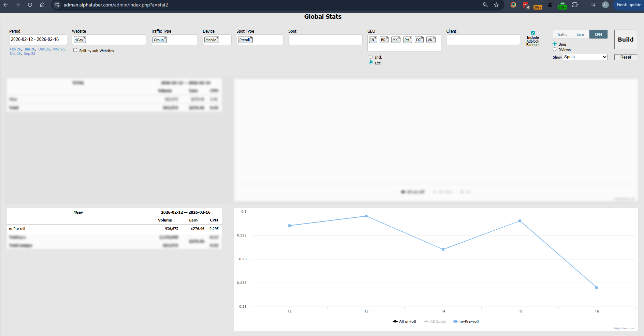Viewport: 644px width, 336px height.
Task: Switch to the Traffic tab
Action: tap(562, 34)
